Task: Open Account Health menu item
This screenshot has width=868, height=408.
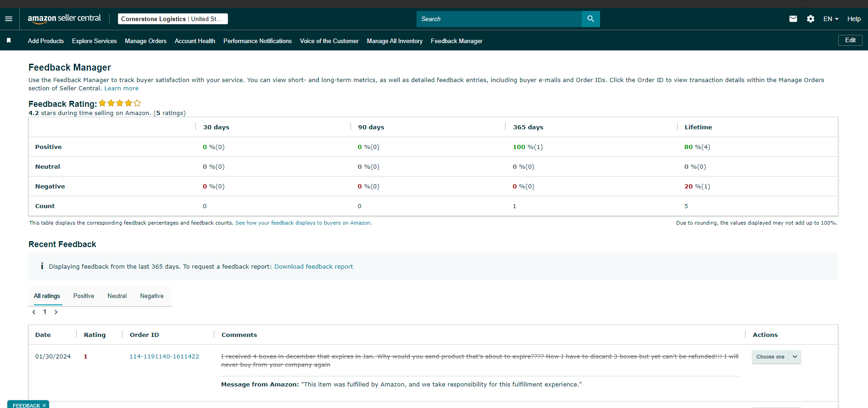Action: tap(195, 41)
